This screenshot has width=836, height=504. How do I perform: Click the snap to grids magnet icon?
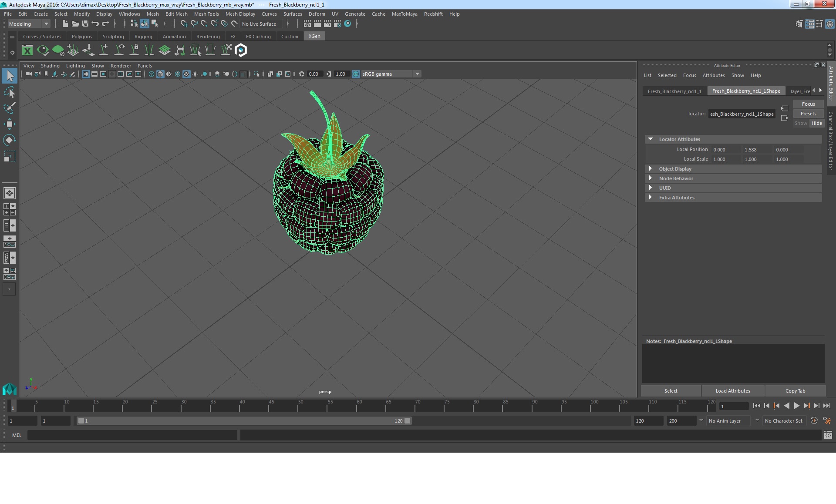tap(184, 24)
